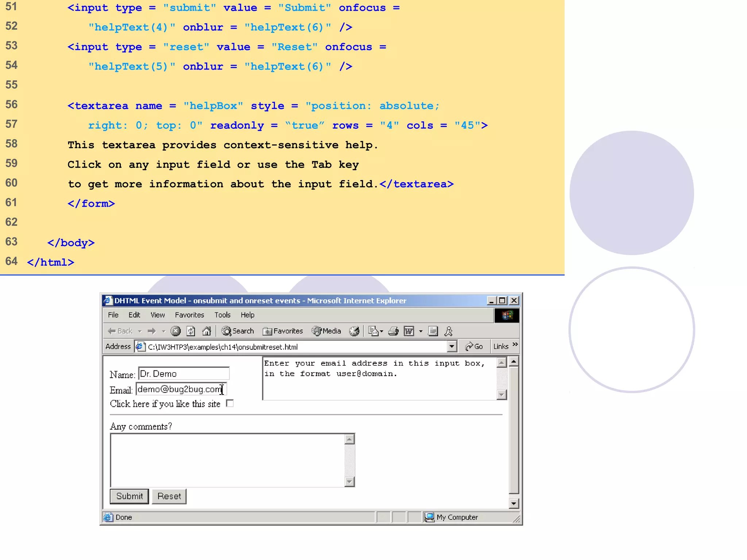Image resolution: width=747 pixels, height=560 pixels.
Task: Open the Search pane
Action: pos(238,331)
